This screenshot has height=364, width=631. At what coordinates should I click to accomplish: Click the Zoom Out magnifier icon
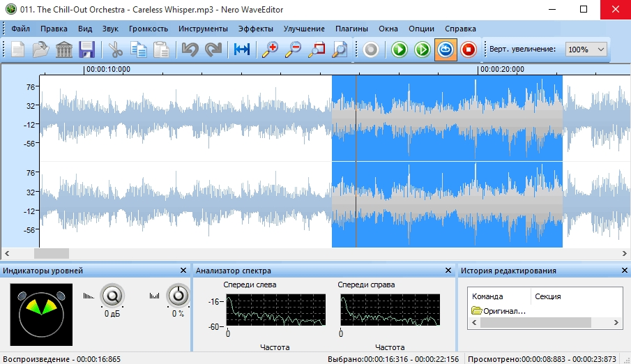293,50
